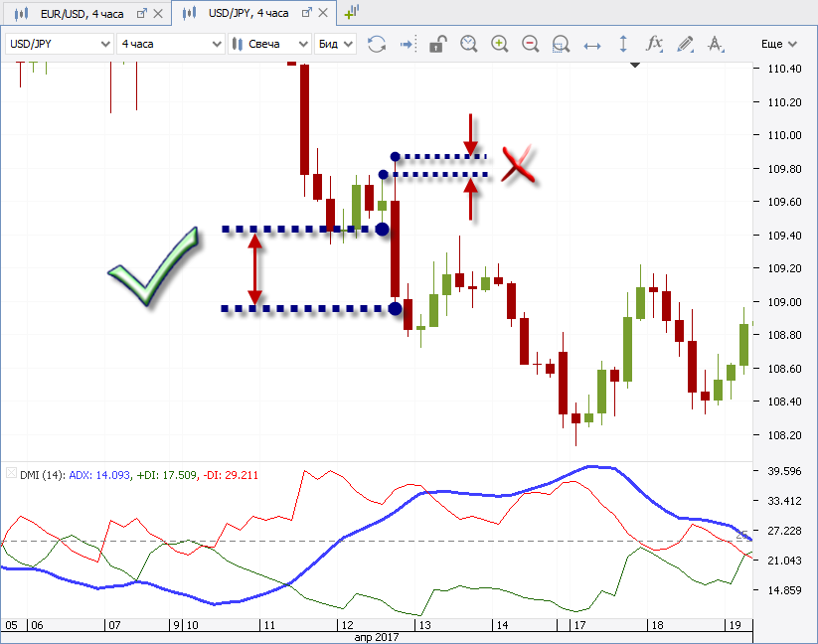
Task: Open the Бид price side dropdown
Action: tap(334, 44)
